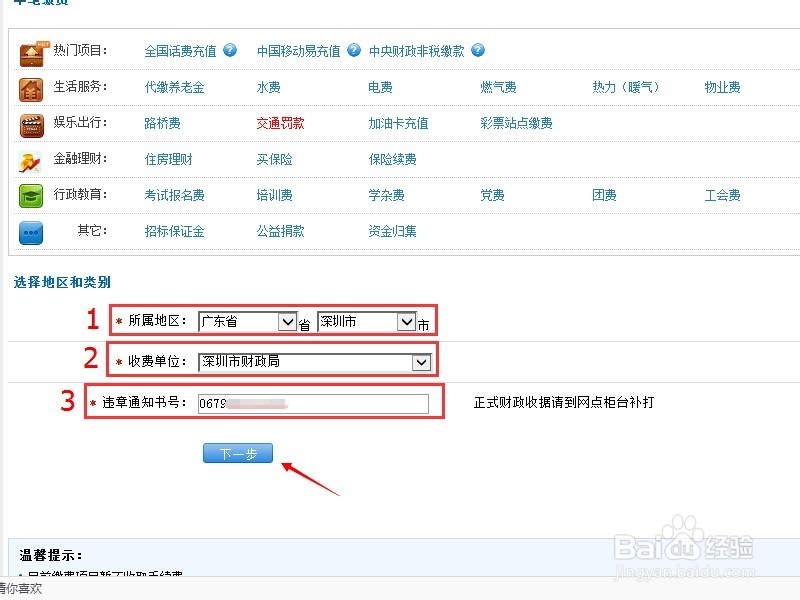Click the 下一步 button
The height and width of the screenshot is (600, 800).
pos(237,452)
